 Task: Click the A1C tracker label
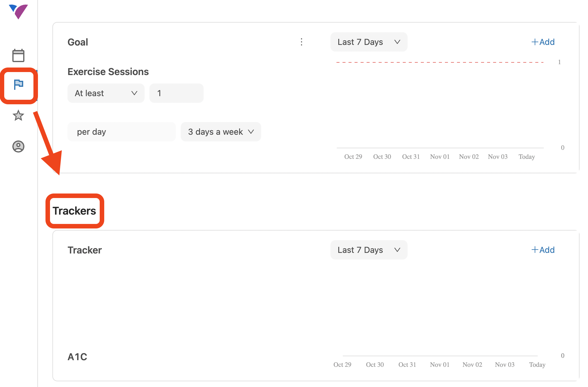pos(77,357)
